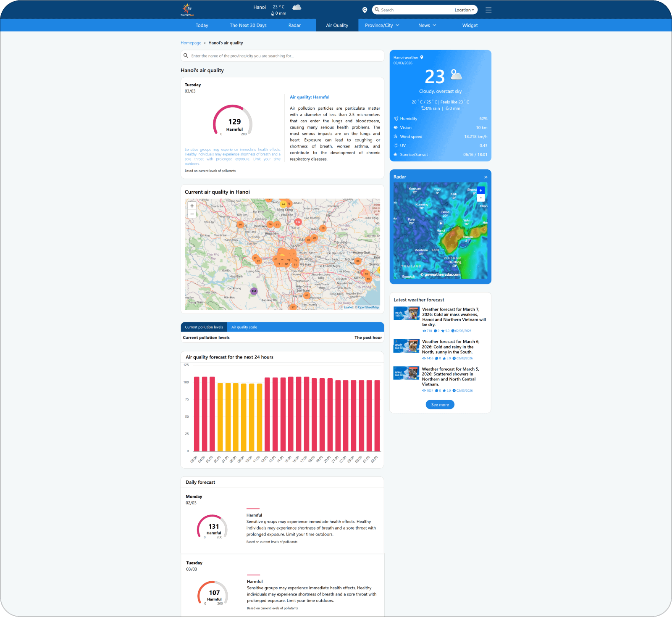Click the minus zoom control on the radar panel

(x=480, y=198)
